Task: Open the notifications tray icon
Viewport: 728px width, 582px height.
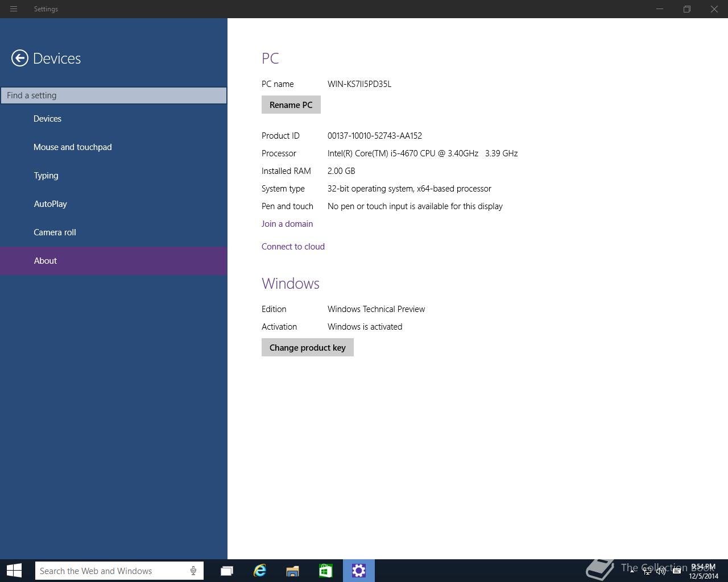Action: pyautogui.click(x=676, y=571)
